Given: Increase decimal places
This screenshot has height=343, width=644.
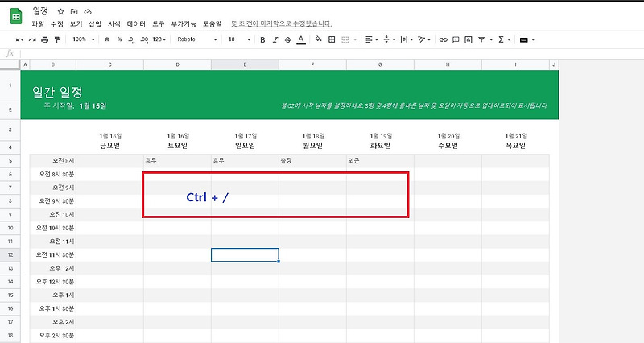Looking at the screenshot, I should (144, 39).
